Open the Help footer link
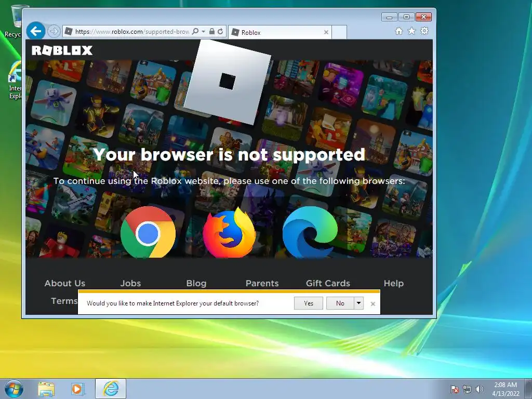The height and width of the screenshot is (399, 532). tap(394, 283)
